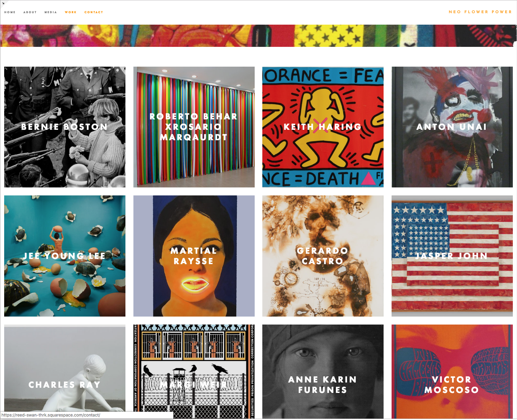
Task: Open the Anton Unai thumbnail
Action: 452,127
